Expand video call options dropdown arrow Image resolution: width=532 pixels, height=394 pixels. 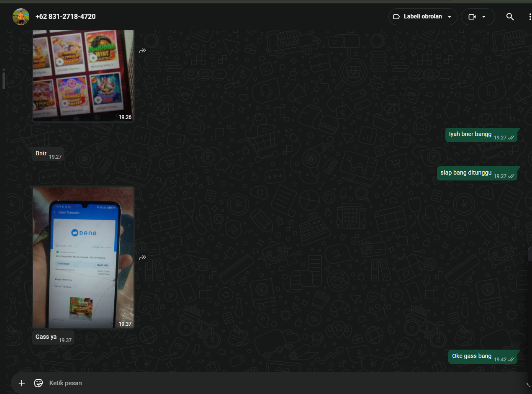(484, 17)
